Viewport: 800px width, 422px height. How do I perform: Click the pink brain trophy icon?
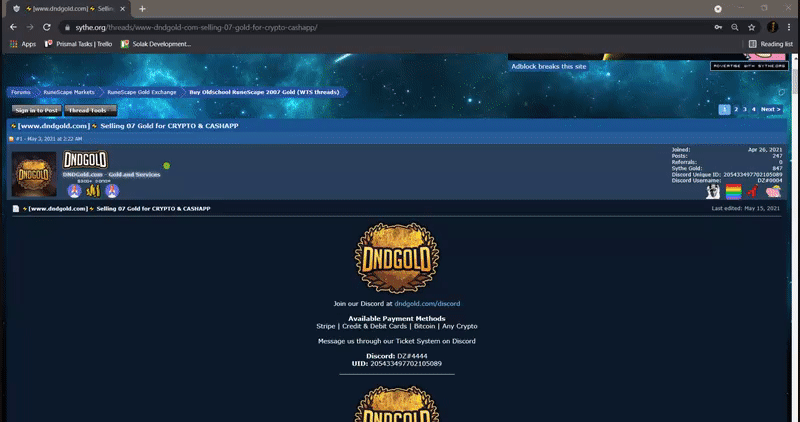pyautogui.click(x=773, y=191)
